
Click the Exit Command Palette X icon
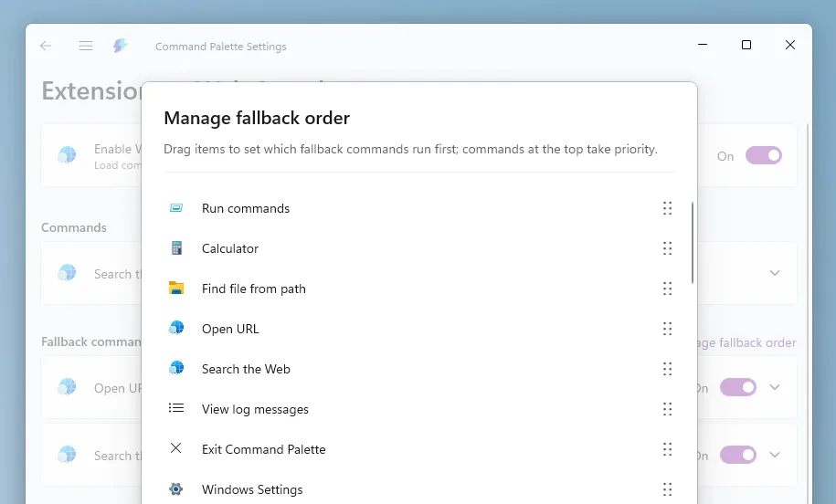click(176, 449)
